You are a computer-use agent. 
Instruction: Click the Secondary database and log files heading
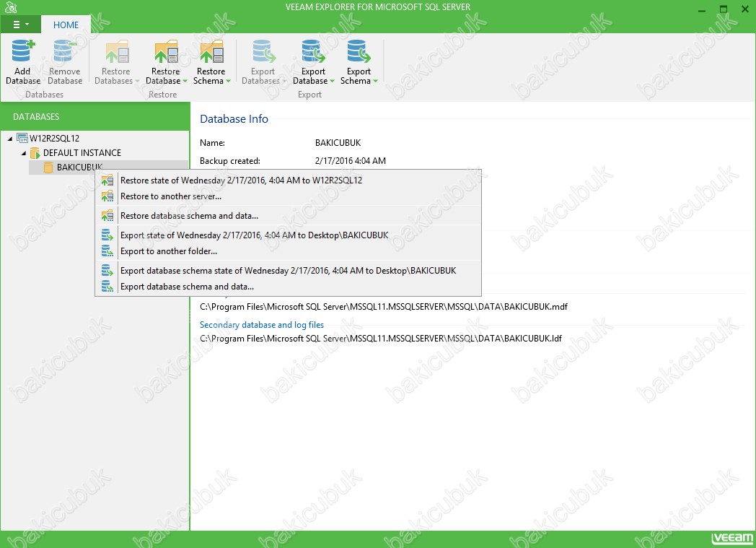click(x=262, y=325)
